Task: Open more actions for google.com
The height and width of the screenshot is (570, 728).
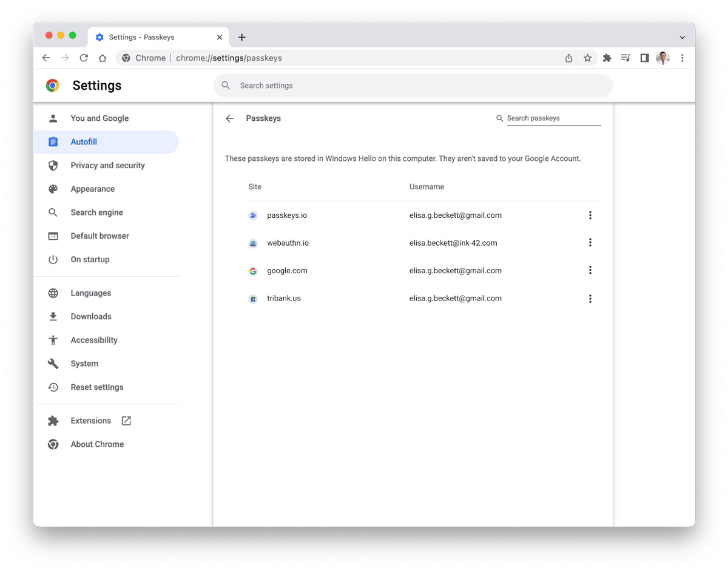Action: tap(590, 271)
